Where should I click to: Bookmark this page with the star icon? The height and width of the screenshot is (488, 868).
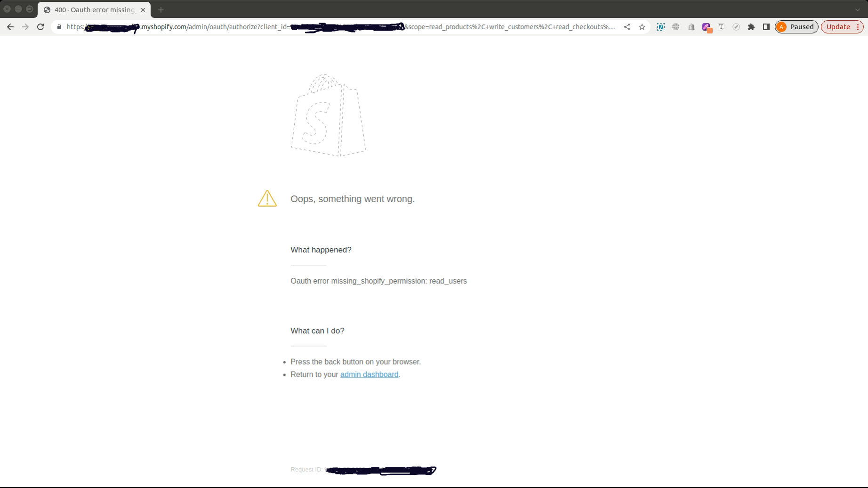pos(642,27)
